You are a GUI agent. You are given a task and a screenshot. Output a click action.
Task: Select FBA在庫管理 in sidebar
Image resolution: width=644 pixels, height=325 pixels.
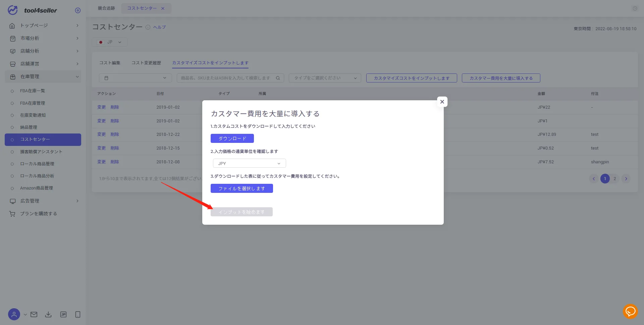coord(32,103)
